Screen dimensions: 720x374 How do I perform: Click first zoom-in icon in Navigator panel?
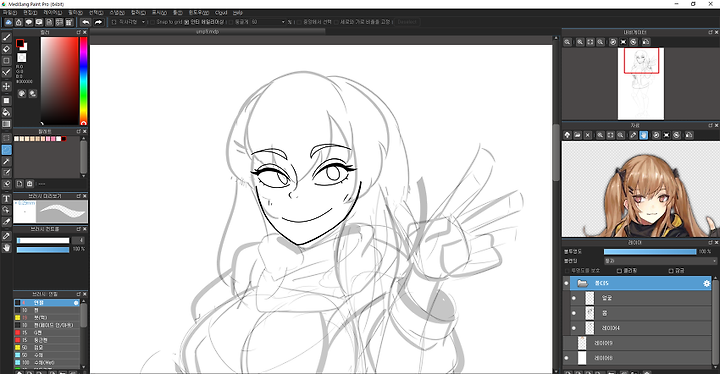[x=568, y=42]
